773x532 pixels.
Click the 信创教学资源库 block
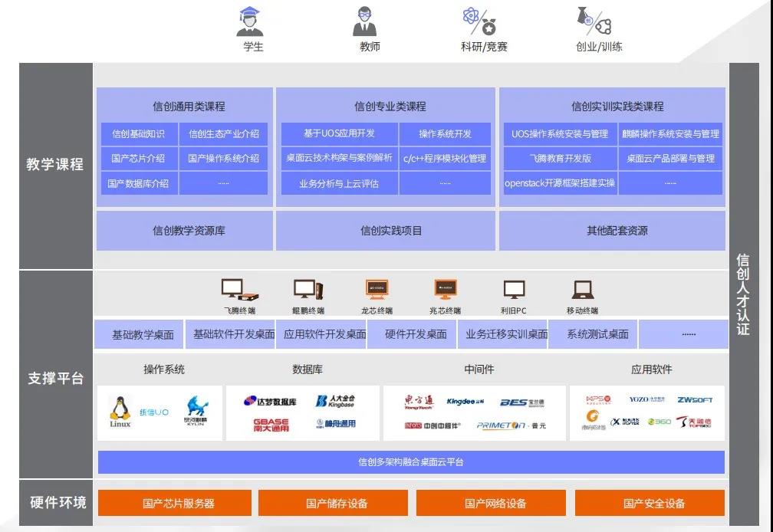(x=184, y=231)
